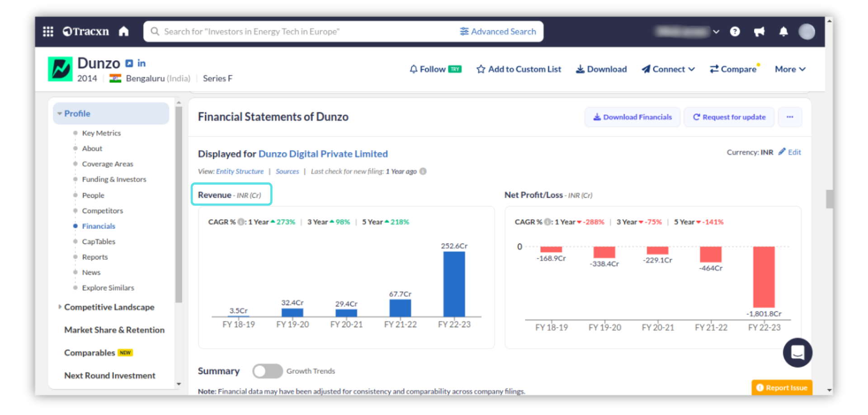The width and height of the screenshot is (868, 415).
Task: Open the notifications bell icon
Action: [x=783, y=31]
